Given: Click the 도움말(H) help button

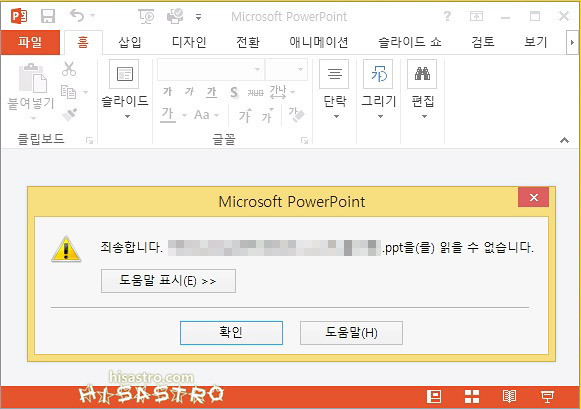Looking at the screenshot, I should click(x=351, y=333).
